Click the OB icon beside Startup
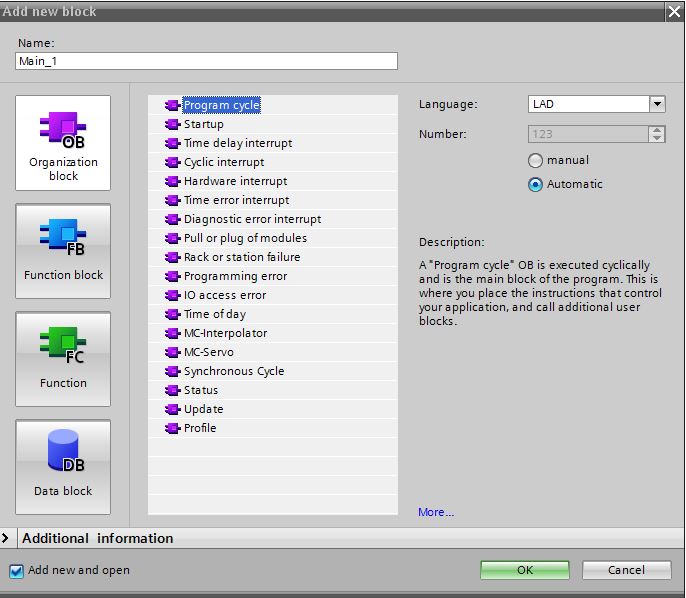Viewport: 686px width, 598px height. tap(172, 124)
